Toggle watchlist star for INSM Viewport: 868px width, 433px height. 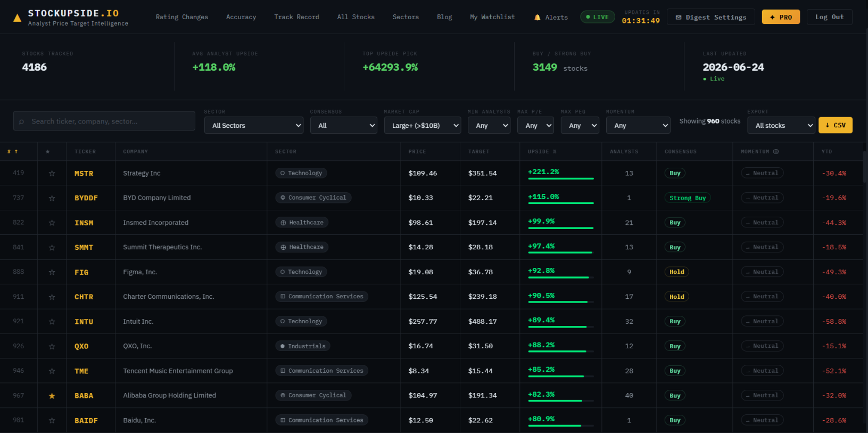pos(52,223)
